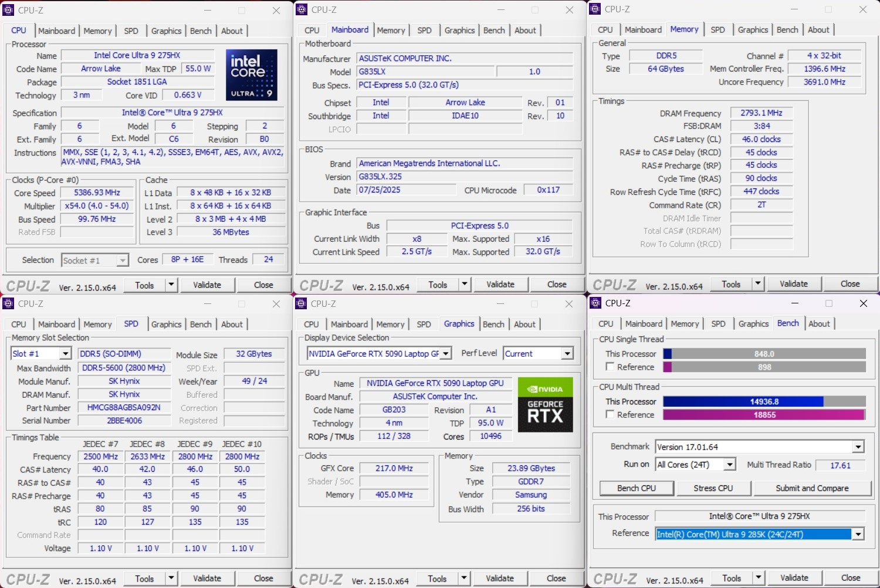Open Tools arrow menu in Processor window
Image resolution: width=880 pixels, height=588 pixels.
pyautogui.click(x=171, y=285)
